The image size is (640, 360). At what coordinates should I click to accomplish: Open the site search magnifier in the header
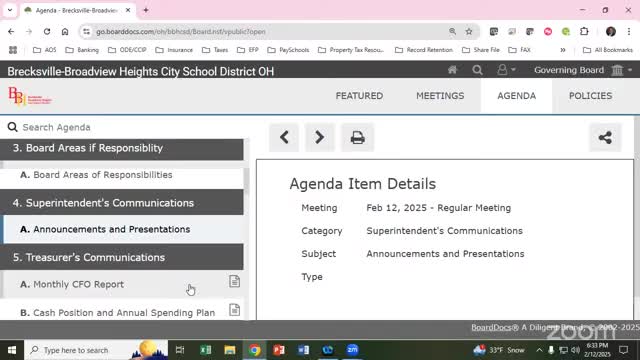[477, 70]
